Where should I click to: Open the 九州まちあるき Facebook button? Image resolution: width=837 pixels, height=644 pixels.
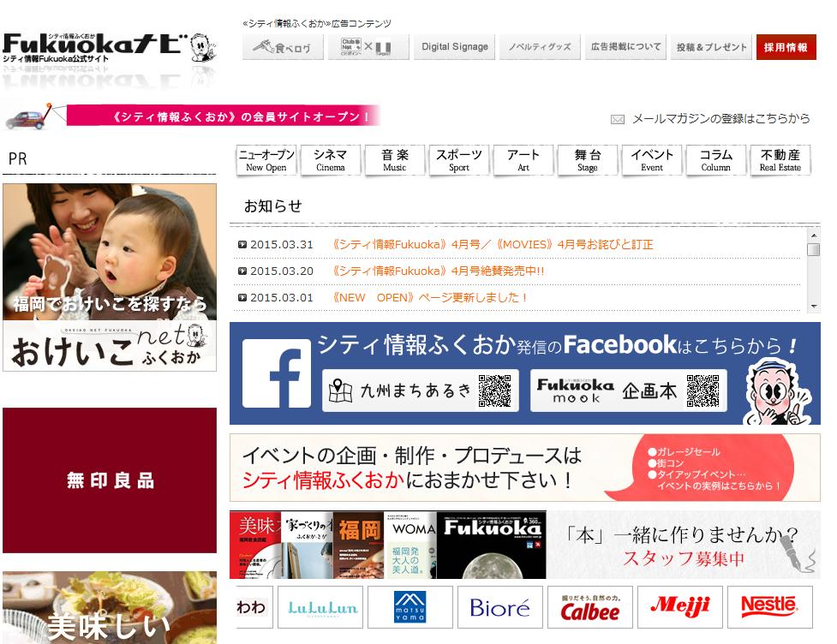tap(420, 391)
